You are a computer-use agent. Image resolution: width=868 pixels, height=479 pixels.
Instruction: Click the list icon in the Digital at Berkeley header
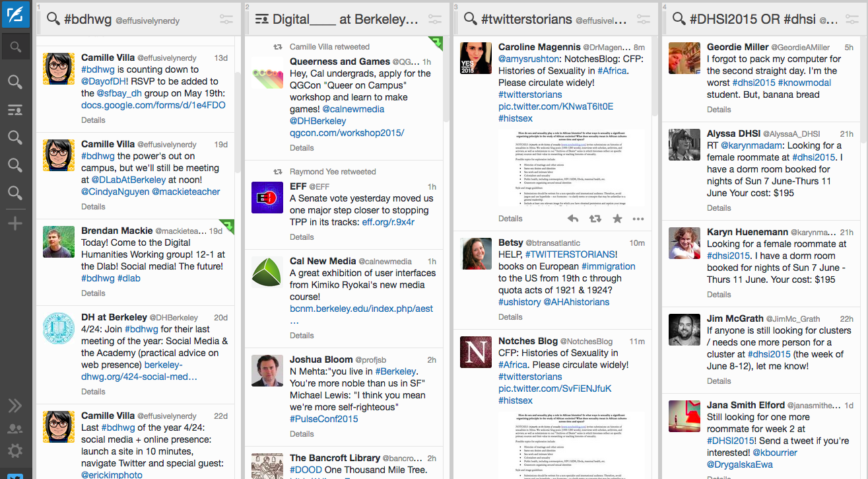[x=261, y=20]
